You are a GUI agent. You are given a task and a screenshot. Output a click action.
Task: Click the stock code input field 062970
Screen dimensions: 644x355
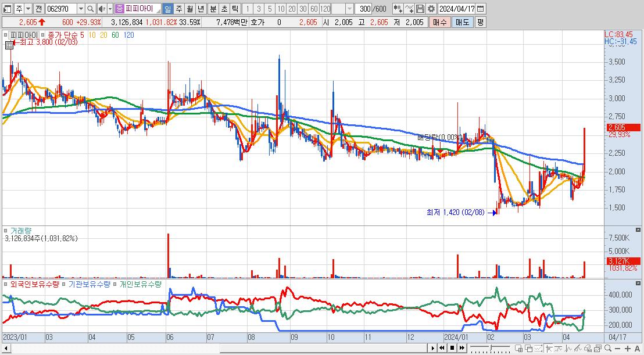click(x=61, y=9)
